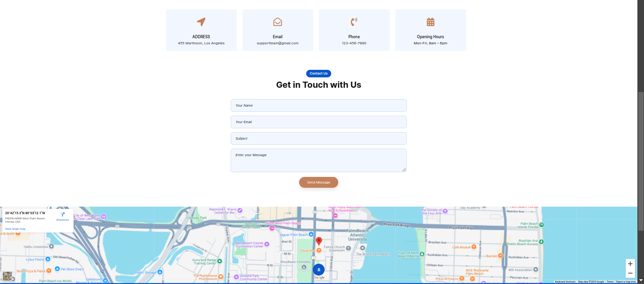Click the address 455 Martinson, Los Angeles
644x284 pixels.
(201, 43)
